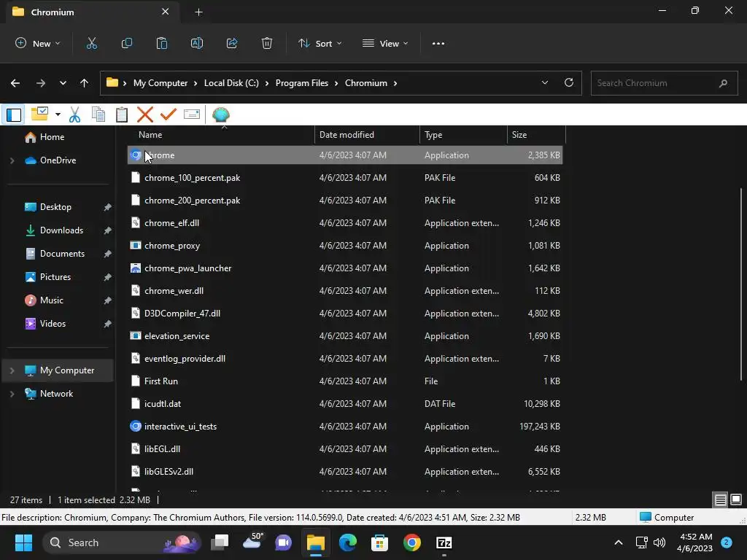Add a new File Explorer tab
This screenshot has width=747, height=560.
[x=198, y=12]
